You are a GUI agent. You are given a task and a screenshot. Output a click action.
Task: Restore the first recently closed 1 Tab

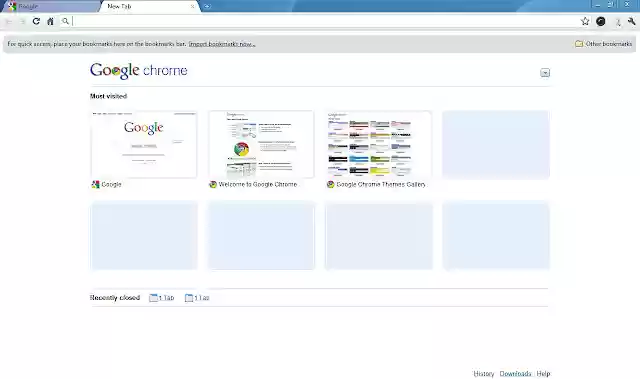point(162,298)
